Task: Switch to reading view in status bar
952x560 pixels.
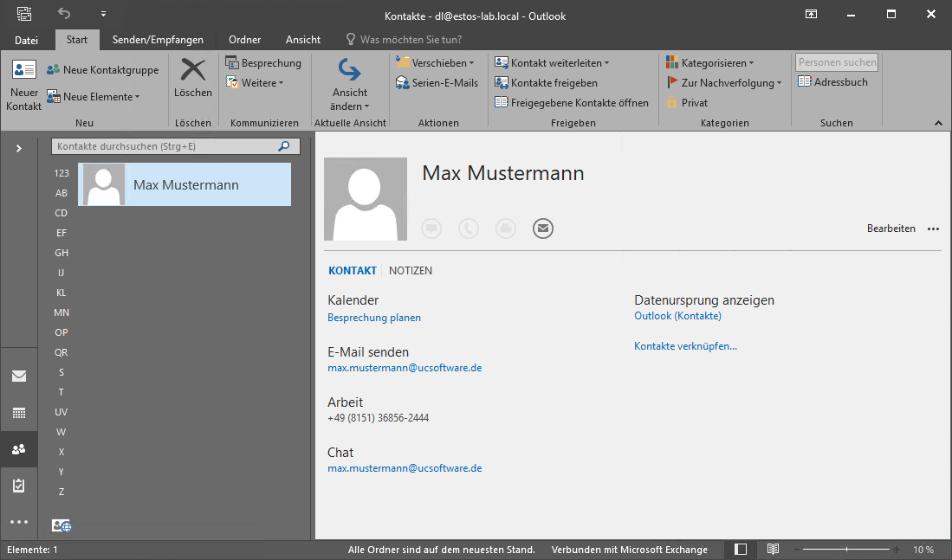Action: 773,550
